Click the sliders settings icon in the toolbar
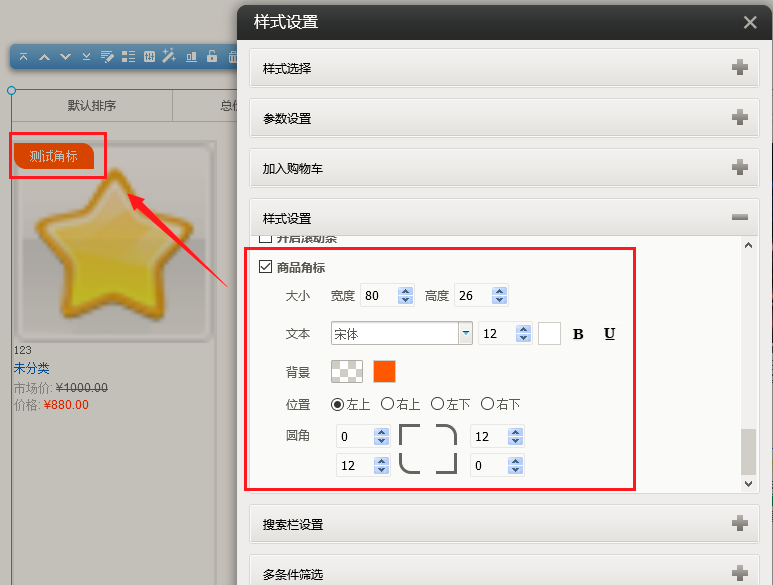The width and height of the screenshot is (773, 585). [149, 57]
